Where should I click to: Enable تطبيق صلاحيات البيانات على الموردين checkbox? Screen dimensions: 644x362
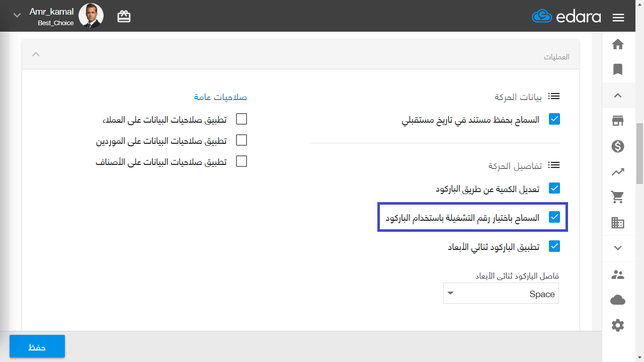pyautogui.click(x=242, y=140)
